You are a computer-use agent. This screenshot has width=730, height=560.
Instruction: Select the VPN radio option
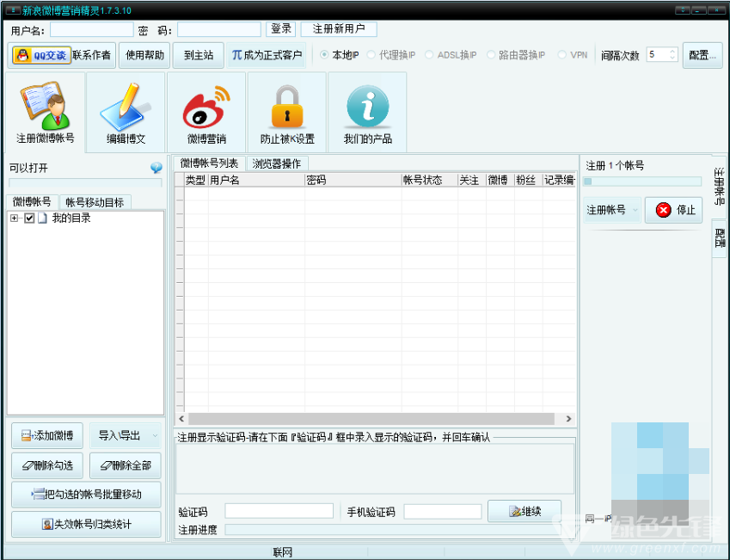[x=562, y=55]
